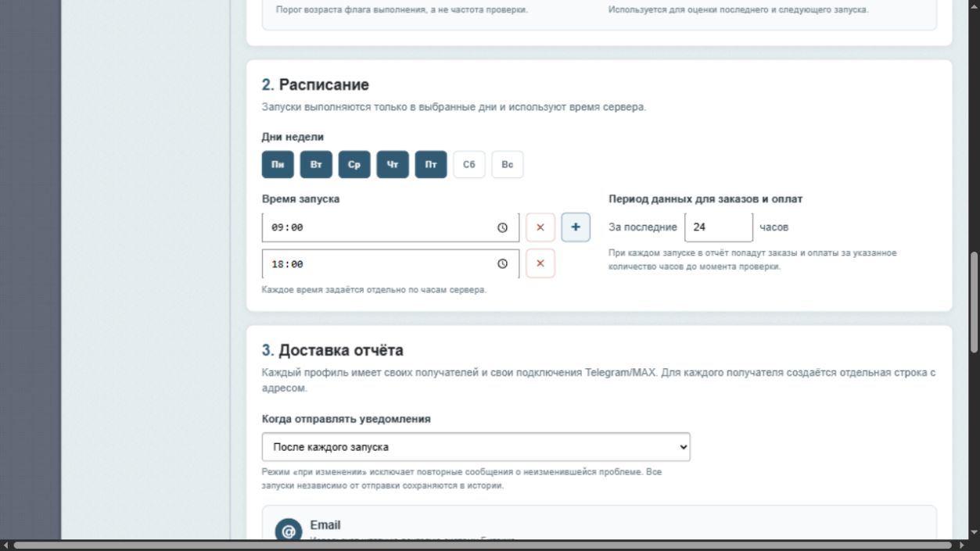This screenshot has width=980, height=551.
Task: Toggle the Пн weekday button
Action: 278,165
